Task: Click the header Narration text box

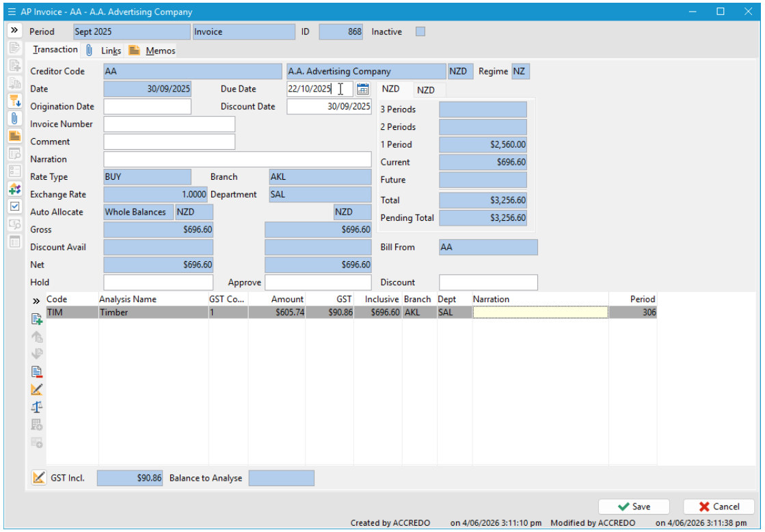Action: [x=237, y=159]
